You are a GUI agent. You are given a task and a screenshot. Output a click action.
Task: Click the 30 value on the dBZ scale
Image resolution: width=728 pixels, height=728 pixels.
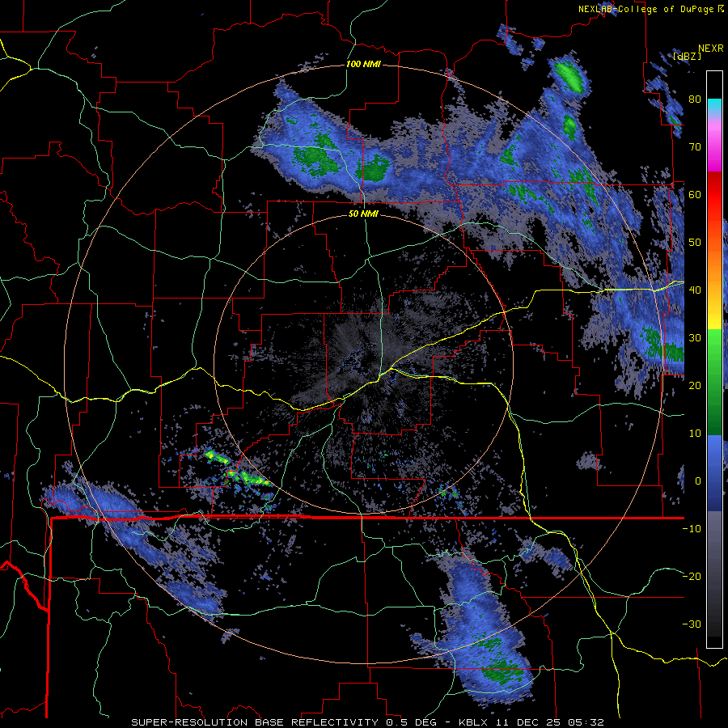pos(695,338)
